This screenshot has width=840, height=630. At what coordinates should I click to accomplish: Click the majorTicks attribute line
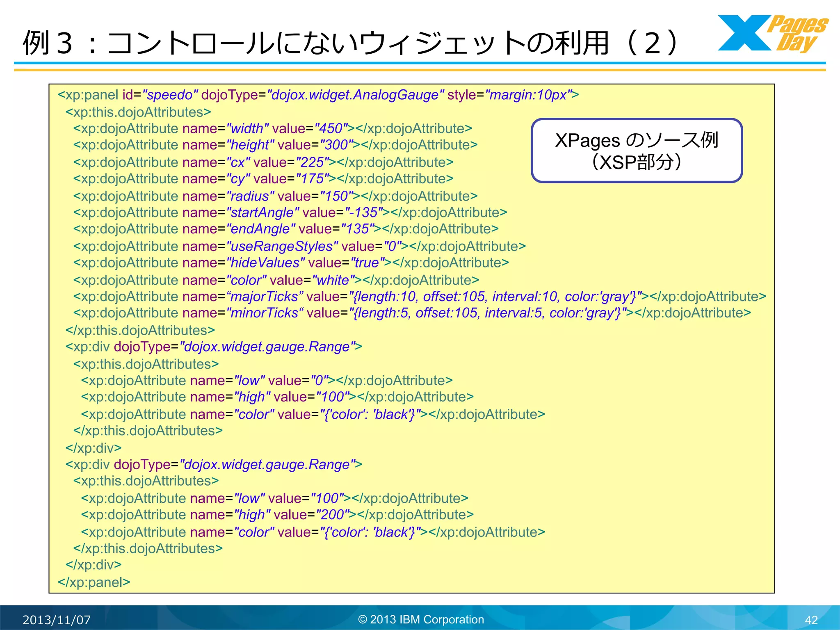(420, 297)
